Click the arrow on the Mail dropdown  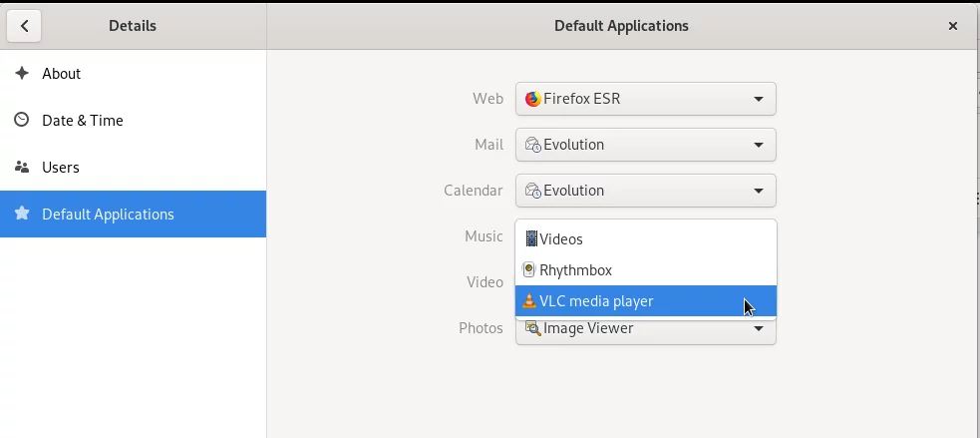(758, 145)
